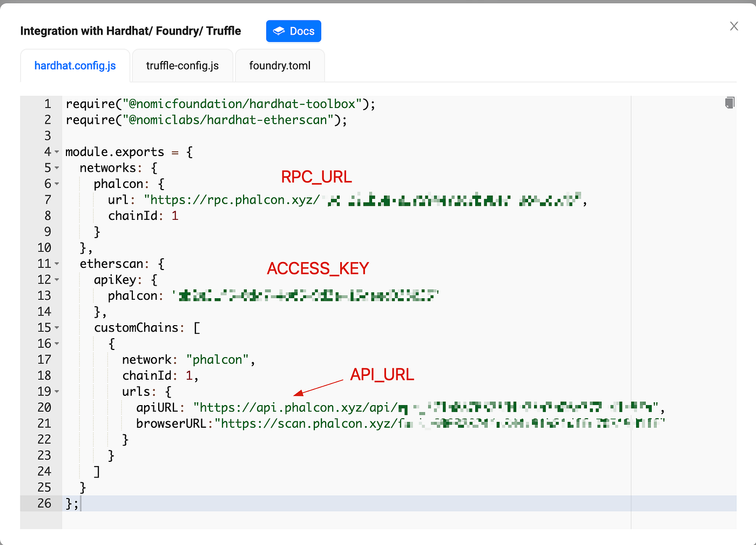Collapse the networks block fold arrow on line 5
Screen dimensions: 756x545
(57, 169)
